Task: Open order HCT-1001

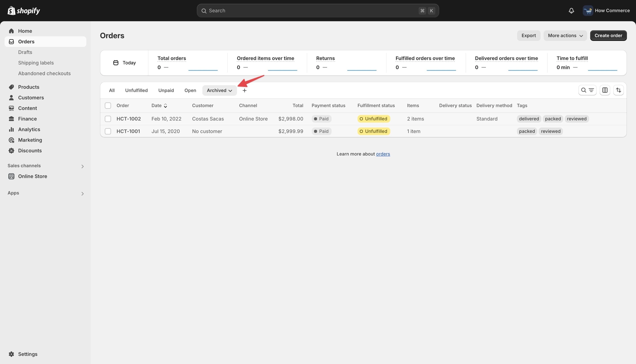Action: (128, 131)
